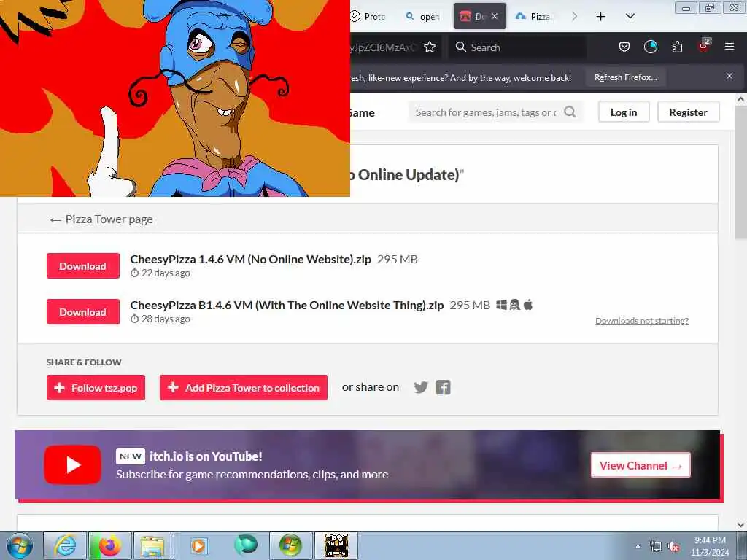This screenshot has height=560, width=747.
Task: Open the Firefox account circle icon
Action: pyautogui.click(x=650, y=47)
